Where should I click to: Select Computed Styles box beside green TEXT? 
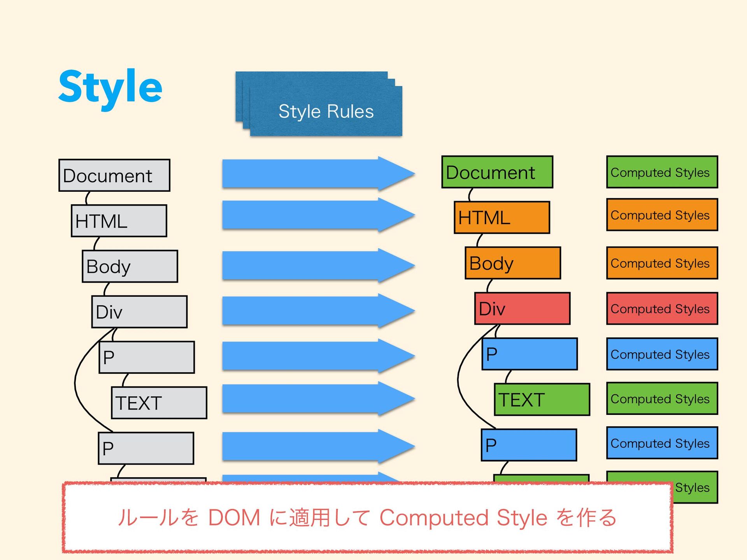click(662, 398)
